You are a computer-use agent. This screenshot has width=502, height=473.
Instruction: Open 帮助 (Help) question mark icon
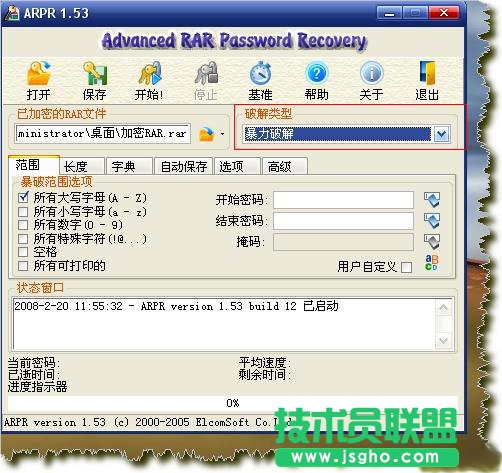coord(316,73)
